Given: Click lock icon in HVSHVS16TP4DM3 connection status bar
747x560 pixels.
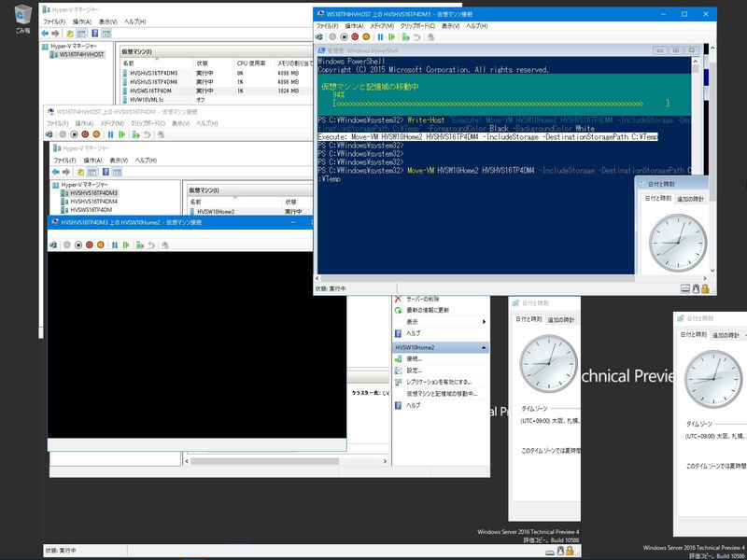Looking at the screenshot, I should pos(705,288).
